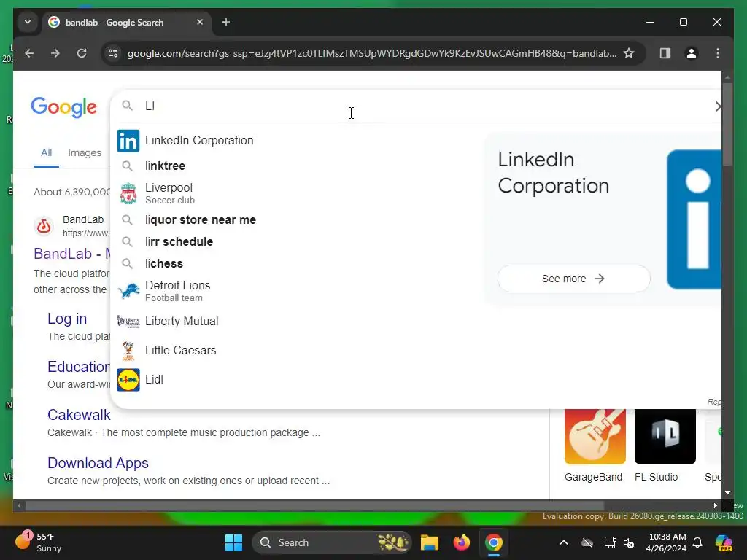
Task: Reload the current page
Action: click(82, 53)
